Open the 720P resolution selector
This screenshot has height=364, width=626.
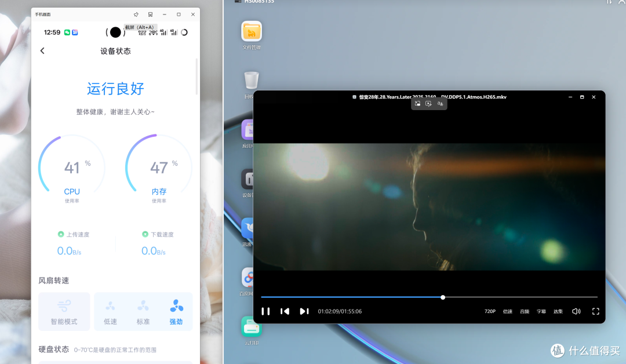coord(490,311)
